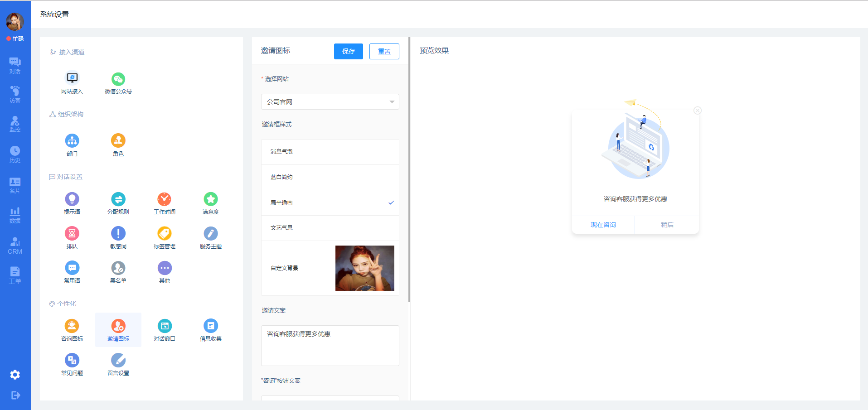Click the 邀请文案 text area

tap(330, 346)
